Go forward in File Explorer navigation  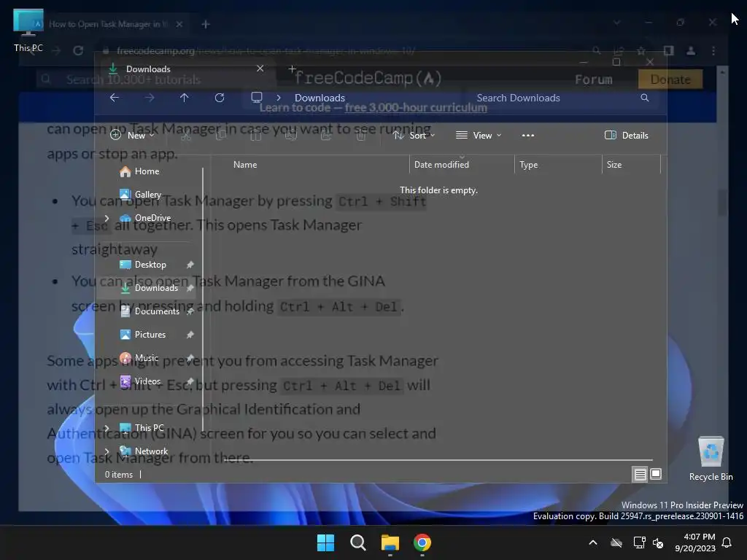[x=150, y=98]
